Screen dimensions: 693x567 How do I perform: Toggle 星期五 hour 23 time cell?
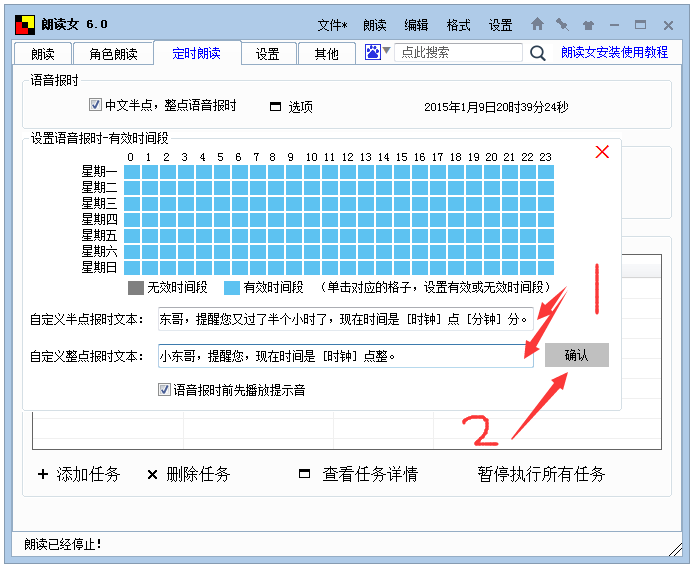pyautogui.click(x=546, y=236)
